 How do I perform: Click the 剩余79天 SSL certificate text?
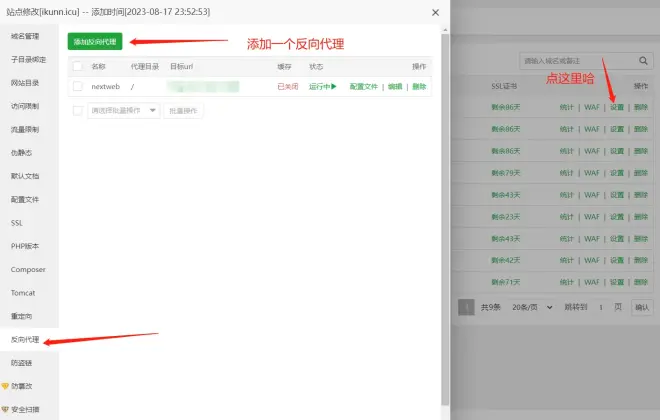point(506,173)
